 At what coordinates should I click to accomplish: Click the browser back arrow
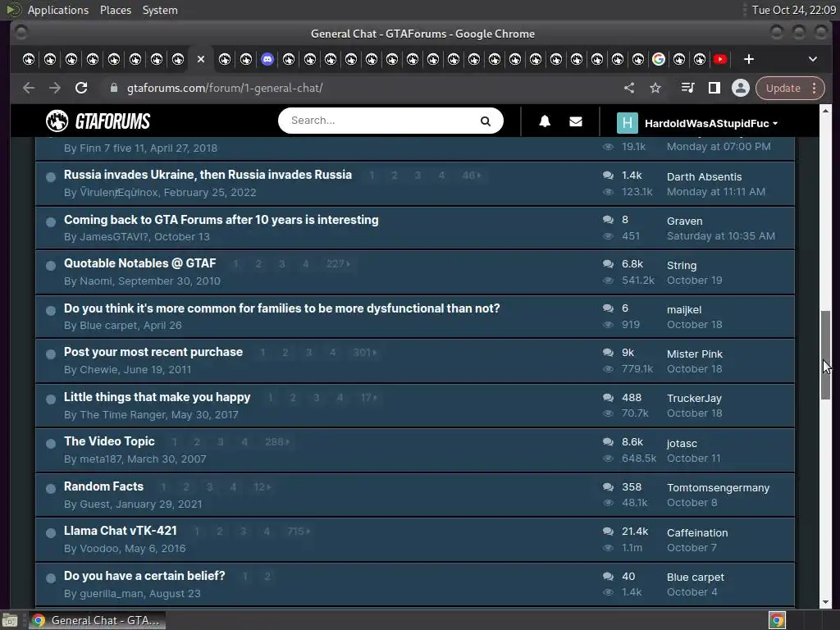coord(29,88)
